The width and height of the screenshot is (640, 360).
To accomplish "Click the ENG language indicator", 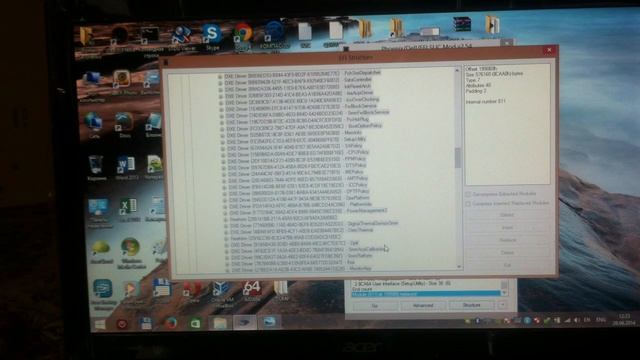I will click(x=600, y=320).
